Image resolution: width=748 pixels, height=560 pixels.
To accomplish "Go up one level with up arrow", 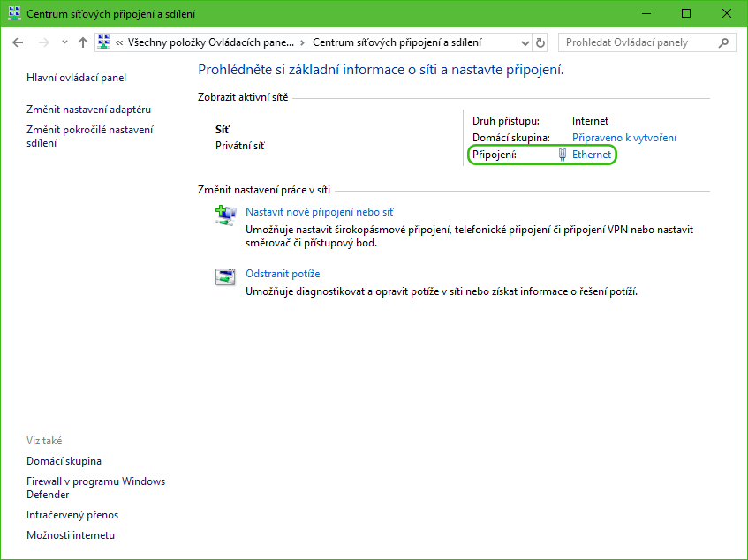I will 83,42.
